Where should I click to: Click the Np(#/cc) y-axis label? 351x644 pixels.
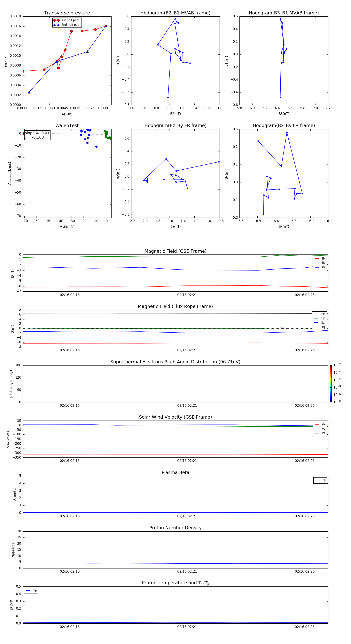click(13, 550)
